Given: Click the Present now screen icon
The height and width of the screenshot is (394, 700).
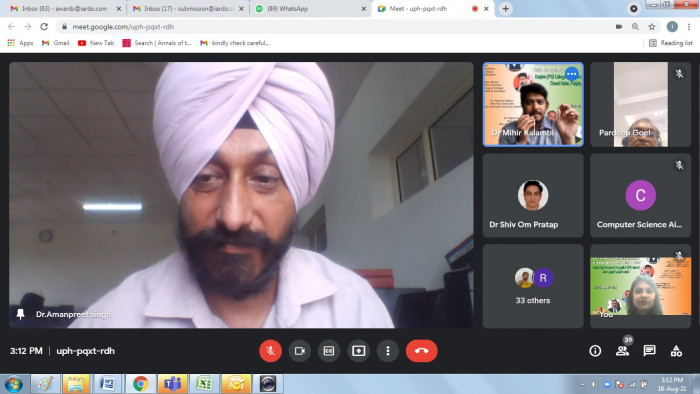Looking at the screenshot, I should coord(358,351).
